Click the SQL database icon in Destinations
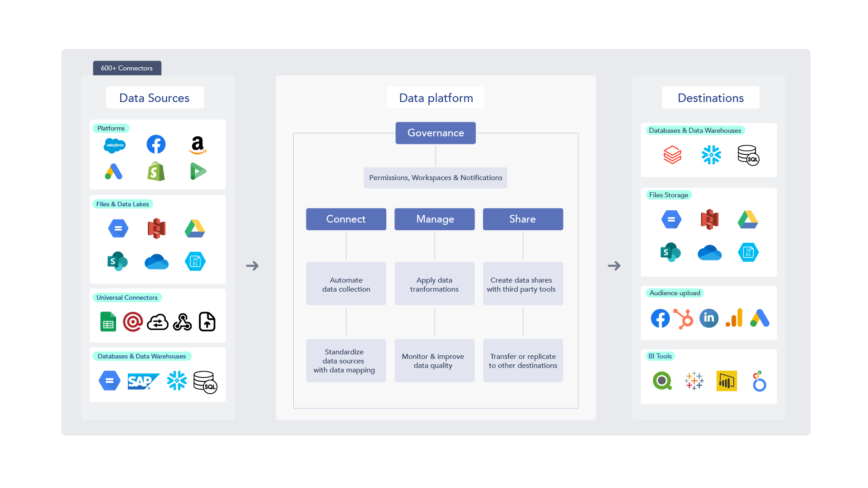The height and width of the screenshot is (488, 868). pyautogui.click(x=748, y=155)
